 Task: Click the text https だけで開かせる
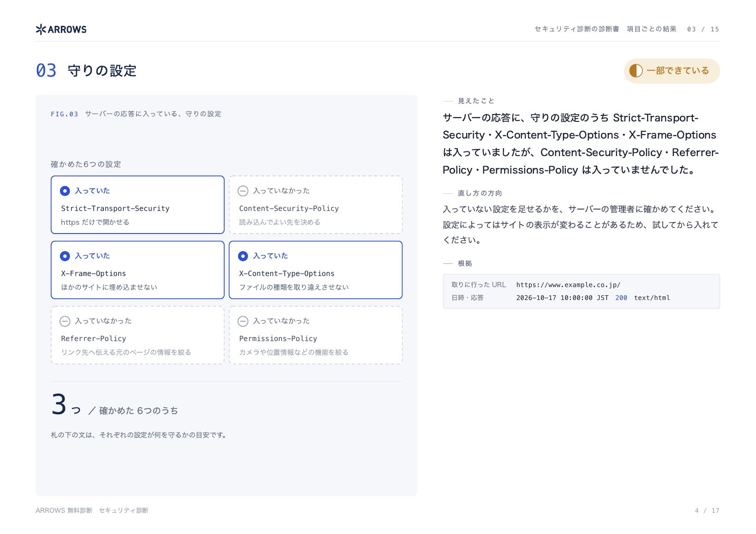(x=95, y=222)
